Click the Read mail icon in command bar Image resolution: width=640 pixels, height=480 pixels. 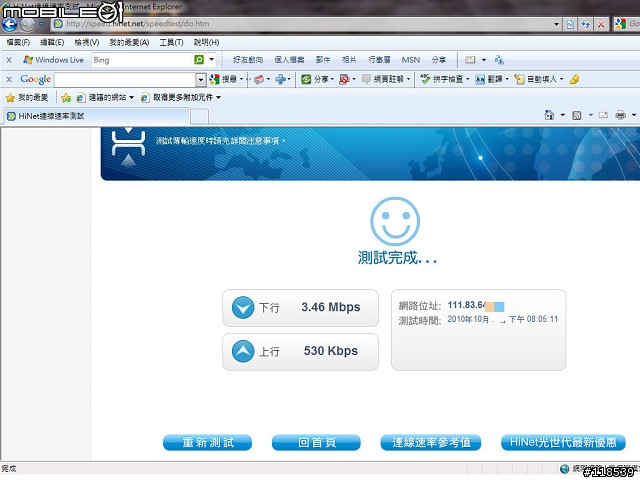coord(603,116)
